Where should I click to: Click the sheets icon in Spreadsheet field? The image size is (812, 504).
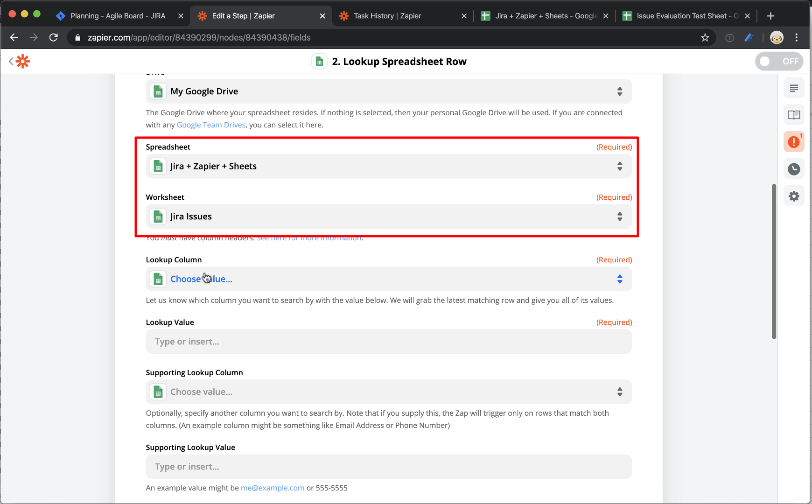pyautogui.click(x=158, y=166)
